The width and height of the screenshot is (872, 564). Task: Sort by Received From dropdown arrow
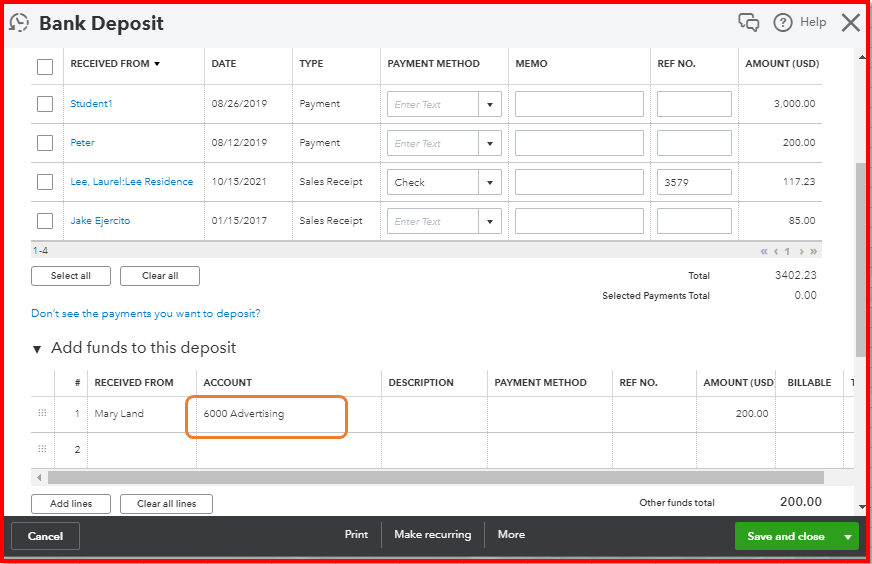[157, 64]
